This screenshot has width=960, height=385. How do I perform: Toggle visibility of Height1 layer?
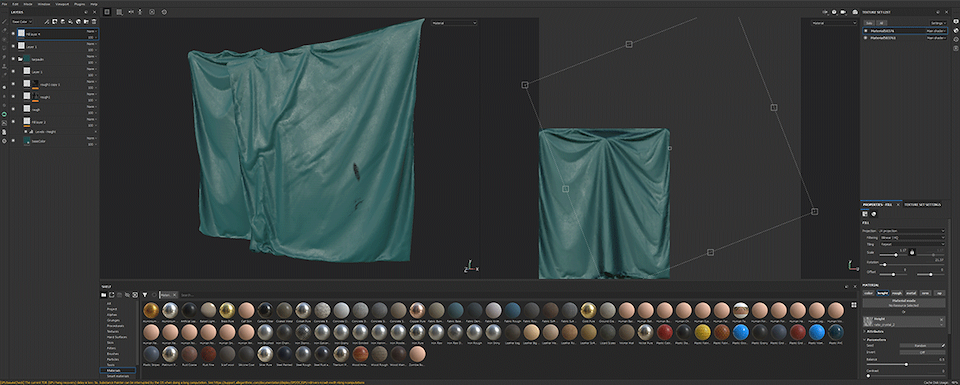pos(13,97)
